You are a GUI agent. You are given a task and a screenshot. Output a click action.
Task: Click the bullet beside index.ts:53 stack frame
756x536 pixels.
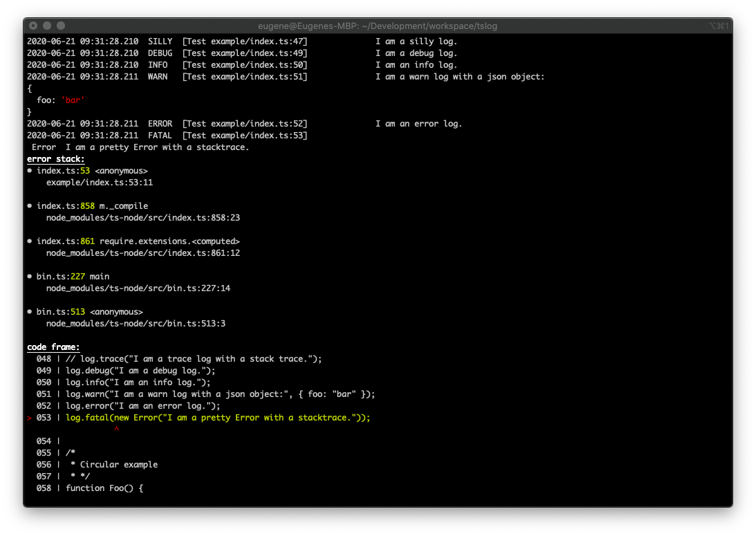(28, 170)
